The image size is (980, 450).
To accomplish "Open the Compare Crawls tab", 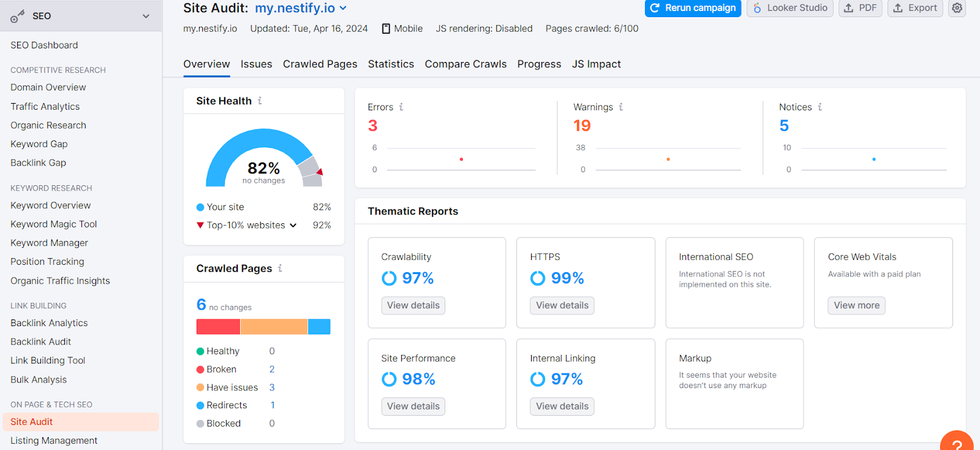I will click(466, 64).
